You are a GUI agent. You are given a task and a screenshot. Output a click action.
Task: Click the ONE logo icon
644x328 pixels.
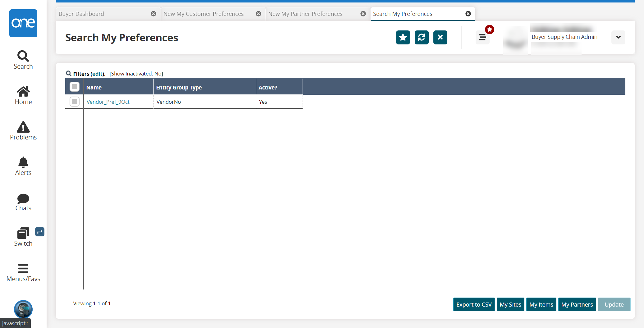23,23
